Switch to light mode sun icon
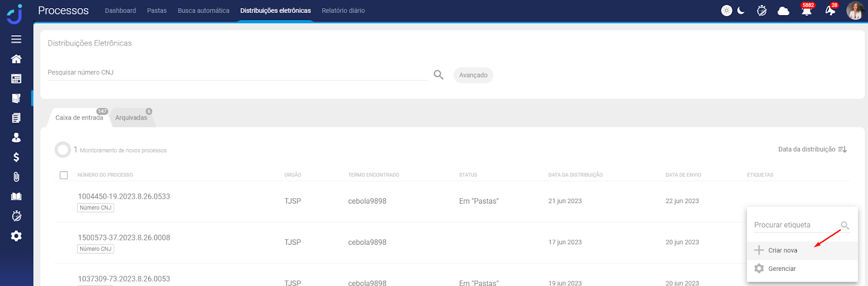This screenshot has width=868, height=286. [x=726, y=11]
